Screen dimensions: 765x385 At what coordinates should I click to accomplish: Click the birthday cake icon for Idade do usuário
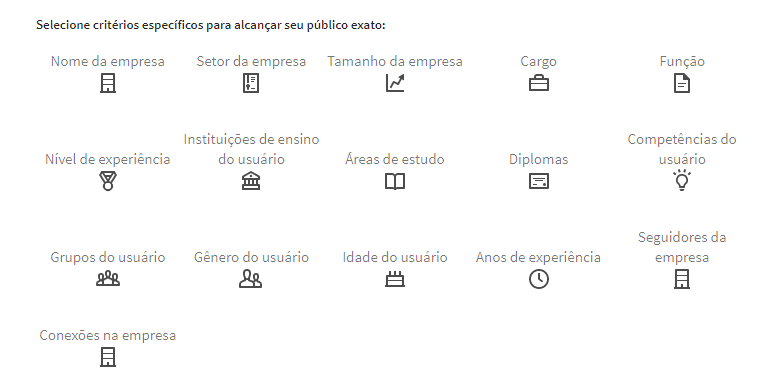coord(395,279)
